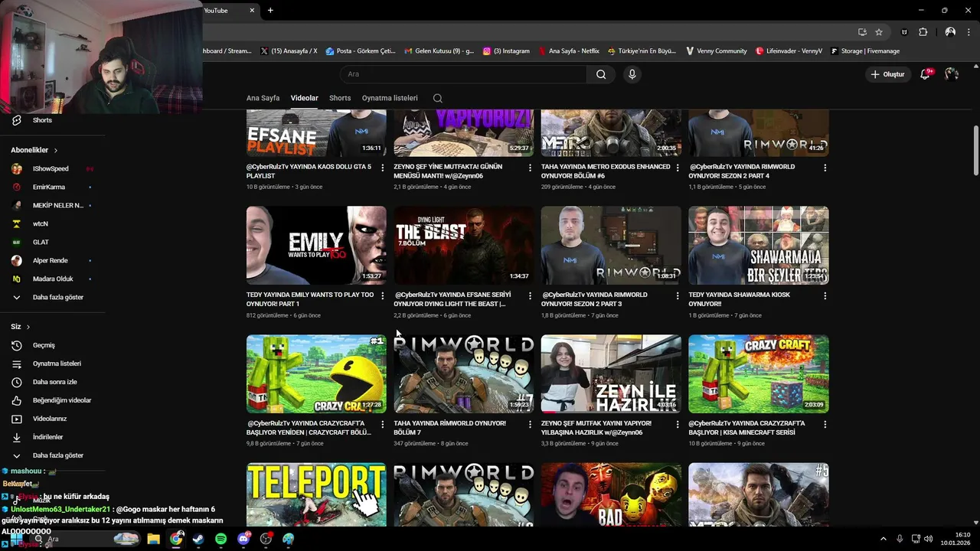
Task: Click the page vertical scrollbar thumb
Action: click(x=975, y=151)
